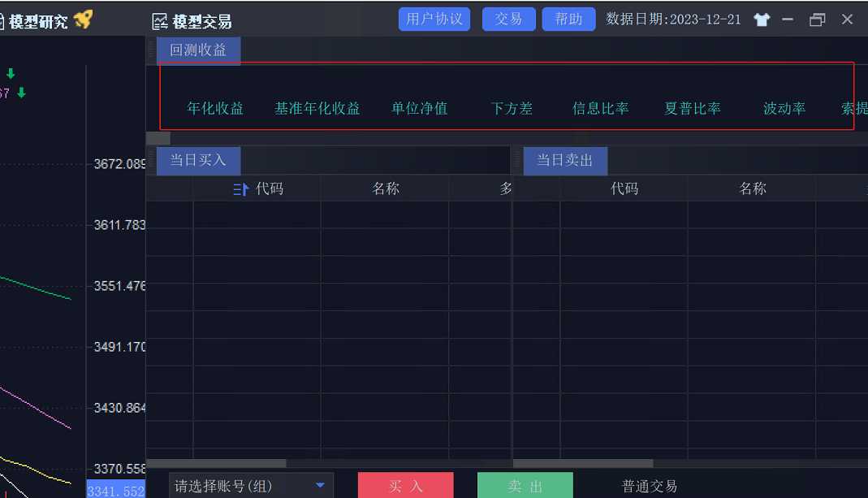This screenshot has width=868, height=498.
Task: Click the 3370.558 axis value
Action: (119, 469)
